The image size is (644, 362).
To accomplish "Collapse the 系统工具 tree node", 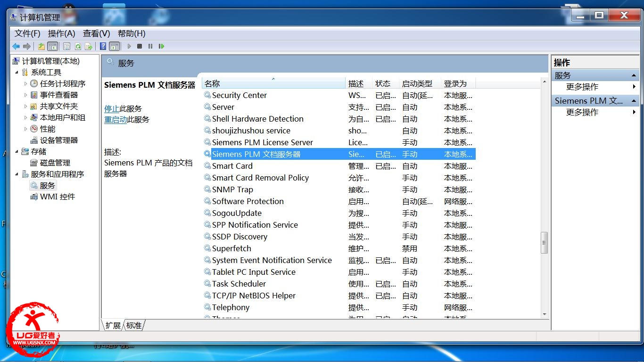I will tap(17, 73).
